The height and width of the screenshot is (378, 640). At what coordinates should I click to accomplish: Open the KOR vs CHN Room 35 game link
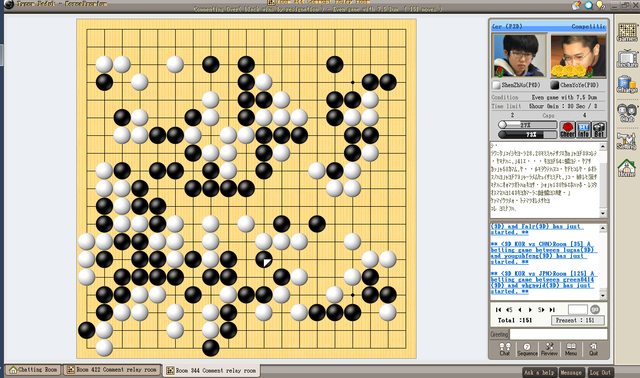[x=543, y=252]
